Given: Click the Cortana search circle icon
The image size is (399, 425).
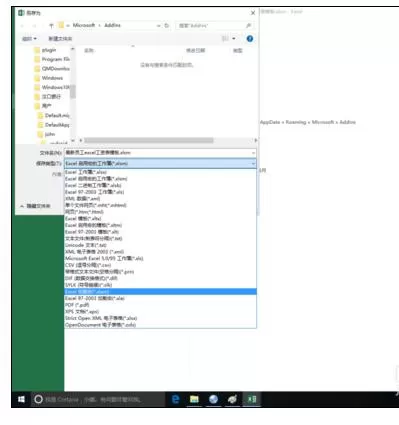Looking at the screenshot, I should coord(38,399).
